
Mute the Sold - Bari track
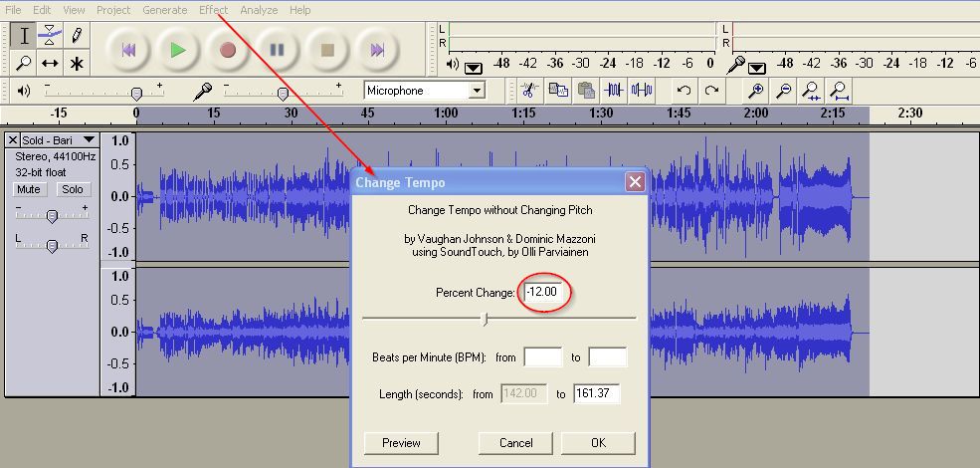[x=29, y=189]
